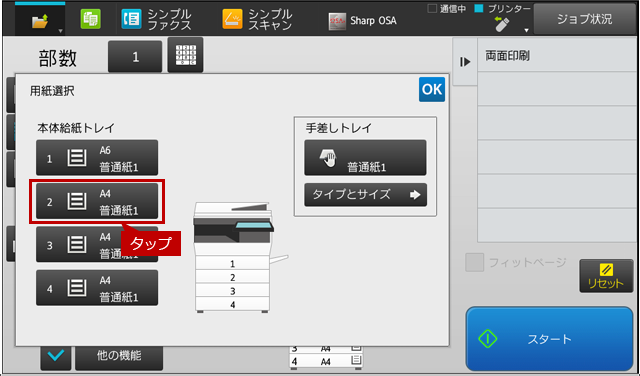Collapse the action panel arrow
Viewport: 640px width, 376px height.
465,62
